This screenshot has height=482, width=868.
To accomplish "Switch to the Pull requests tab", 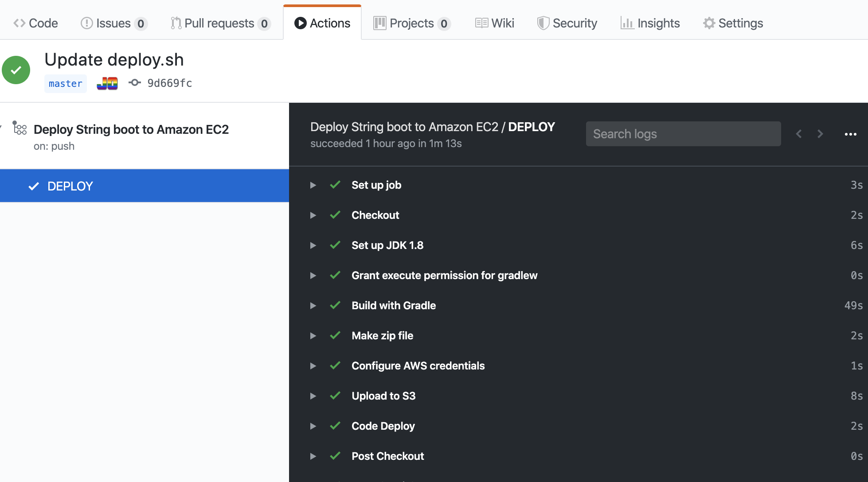I will coord(221,23).
